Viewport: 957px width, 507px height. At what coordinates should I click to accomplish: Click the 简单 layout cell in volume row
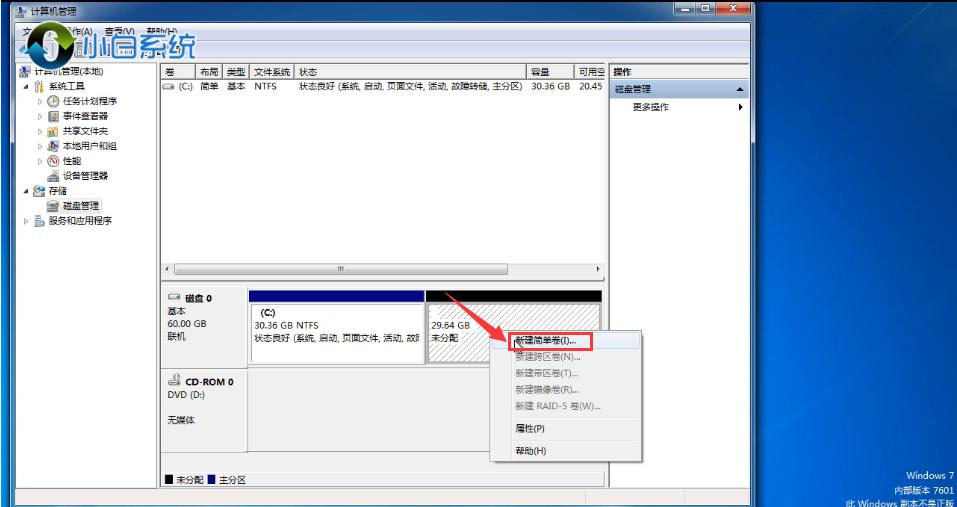click(209, 87)
